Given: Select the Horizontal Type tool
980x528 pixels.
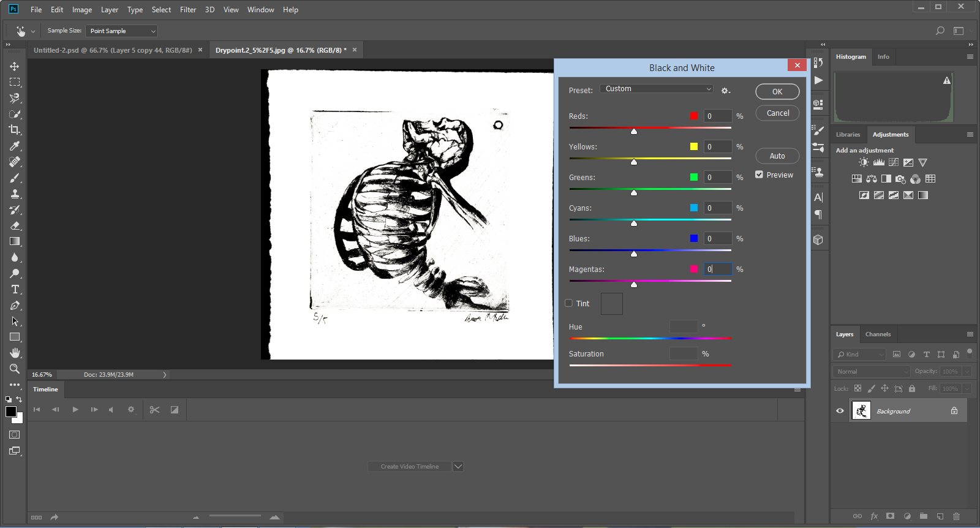Looking at the screenshot, I should (15, 289).
